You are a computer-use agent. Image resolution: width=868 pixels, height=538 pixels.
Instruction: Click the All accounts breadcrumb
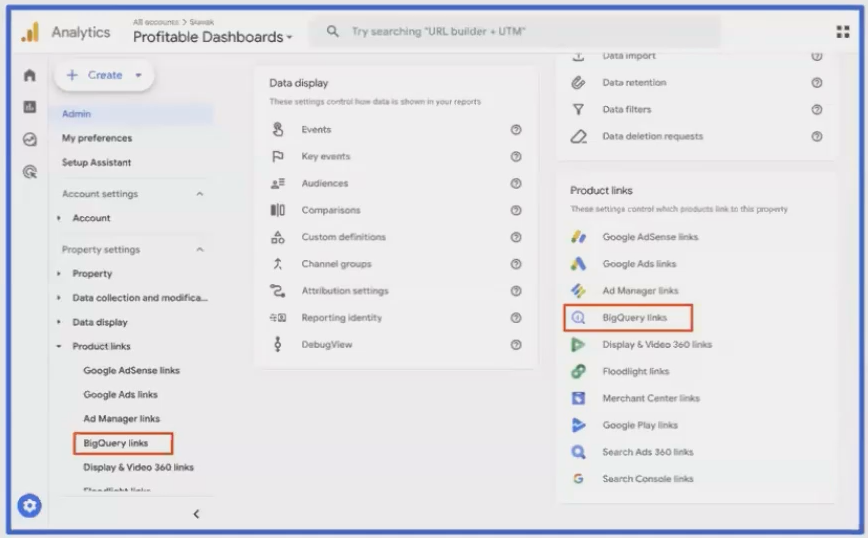(x=156, y=22)
